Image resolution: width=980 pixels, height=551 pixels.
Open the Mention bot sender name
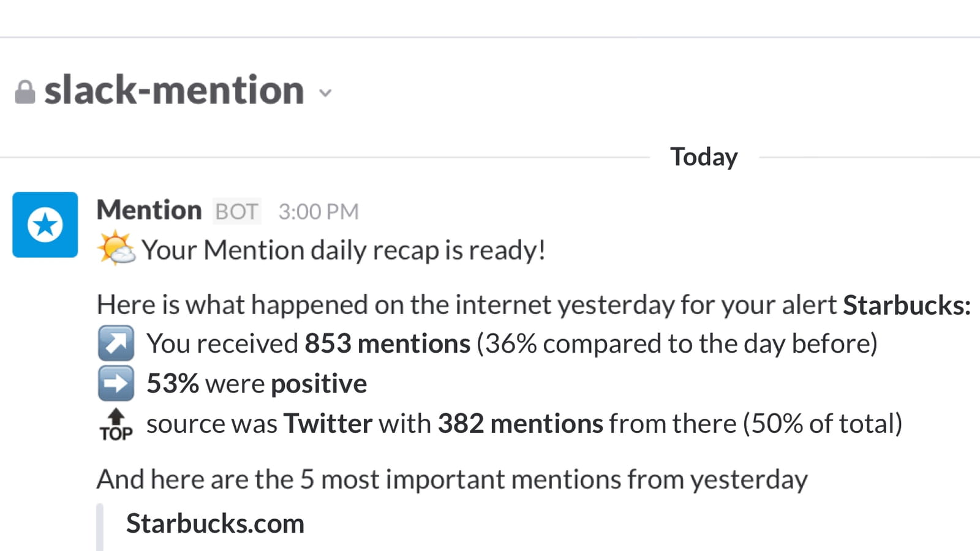coord(149,210)
